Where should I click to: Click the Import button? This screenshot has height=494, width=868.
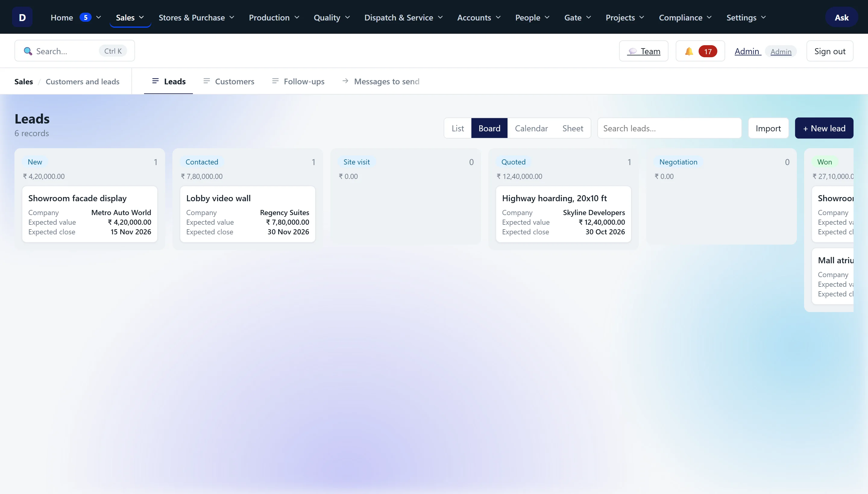click(768, 128)
